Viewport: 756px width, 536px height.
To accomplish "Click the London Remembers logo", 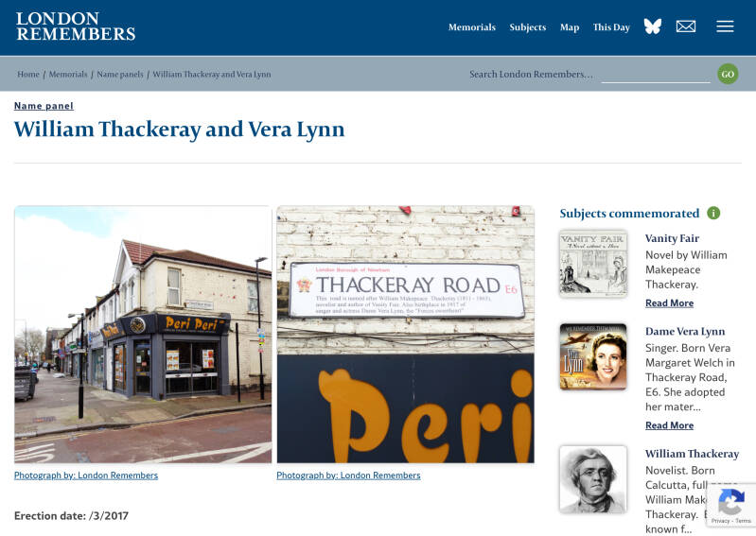I will tap(76, 26).
